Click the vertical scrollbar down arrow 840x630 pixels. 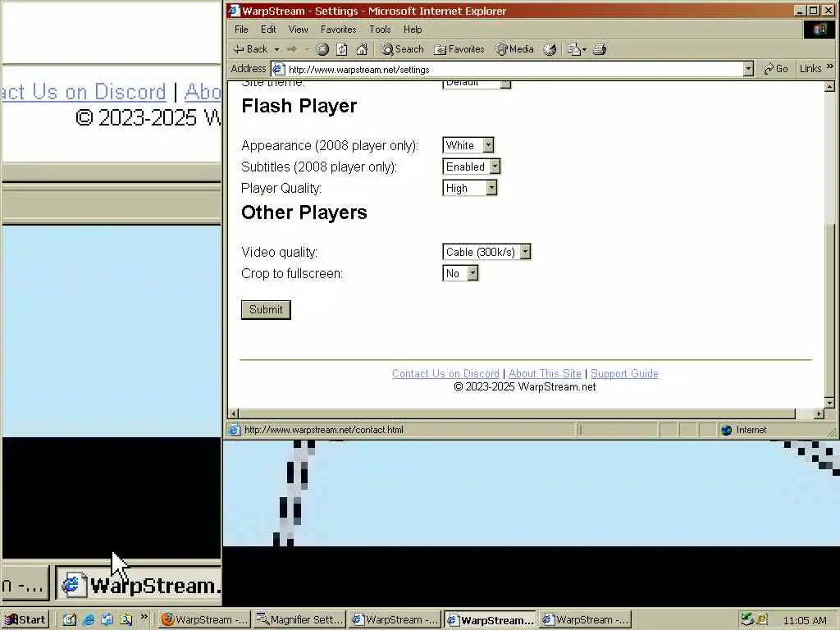tap(829, 403)
